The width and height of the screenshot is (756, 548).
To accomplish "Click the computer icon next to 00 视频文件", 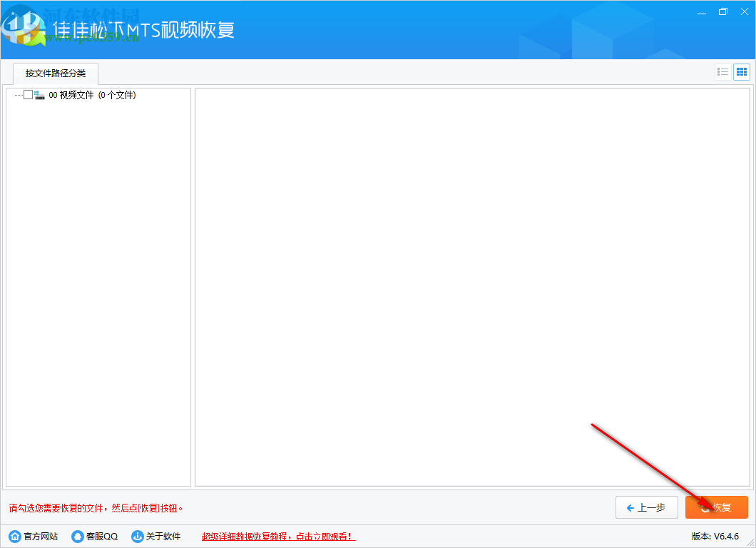I will coord(40,95).
